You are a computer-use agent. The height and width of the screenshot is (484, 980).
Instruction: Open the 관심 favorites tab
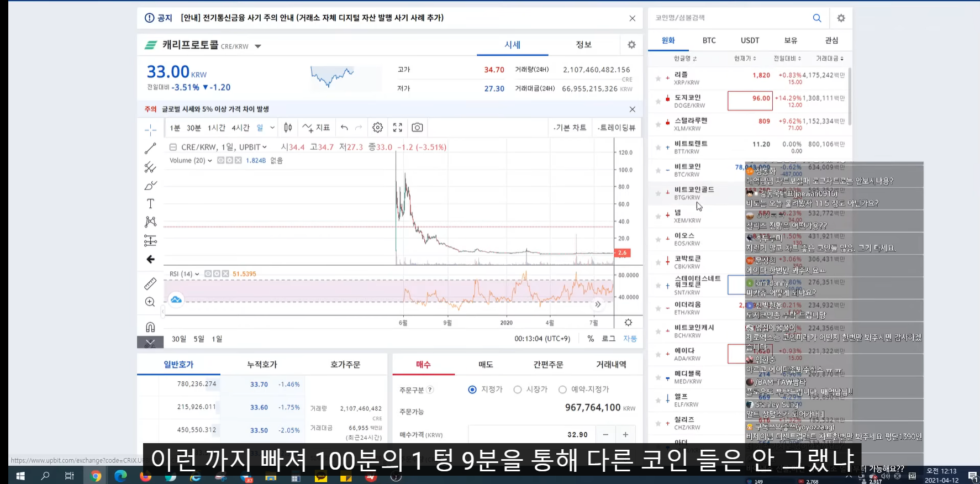[831, 40]
